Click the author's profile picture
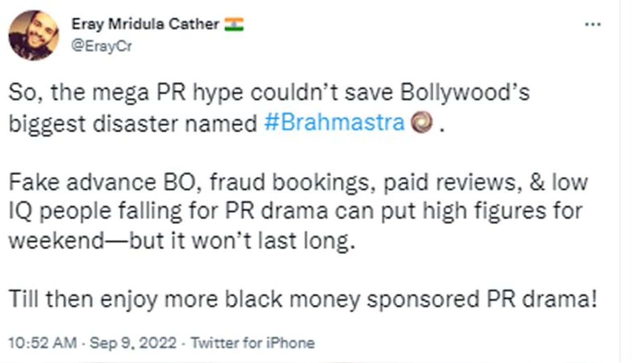644x363 pixels. click(34, 35)
